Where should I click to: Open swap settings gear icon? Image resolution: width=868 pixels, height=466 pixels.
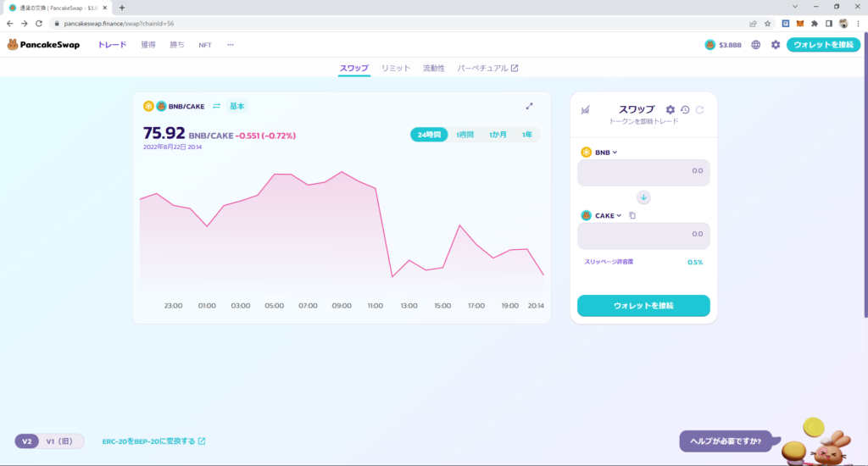point(670,109)
